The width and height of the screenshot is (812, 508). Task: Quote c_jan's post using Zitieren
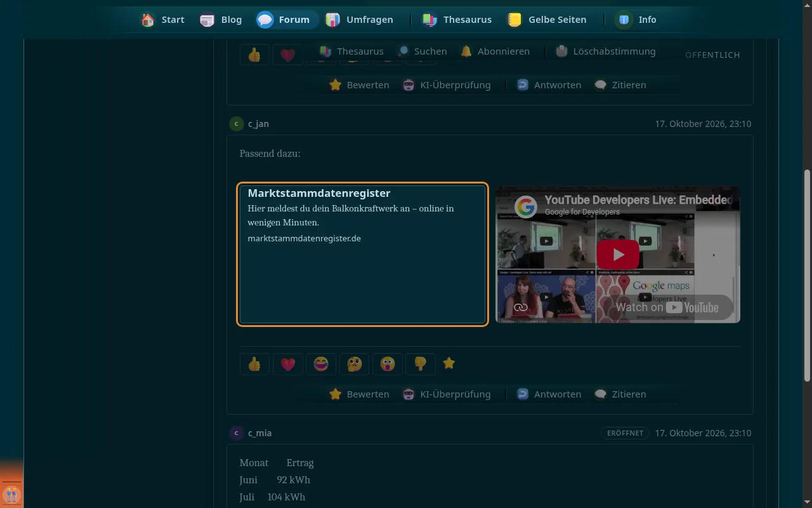click(x=620, y=394)
